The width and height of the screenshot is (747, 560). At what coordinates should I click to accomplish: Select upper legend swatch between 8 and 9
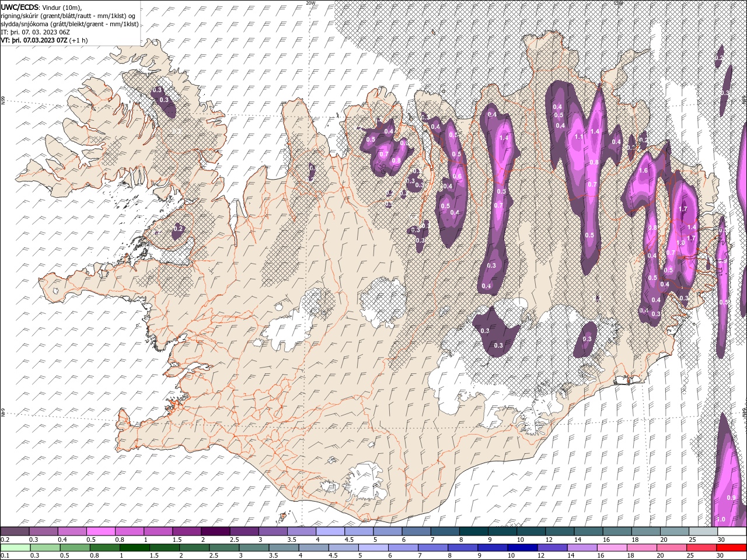pos(473,531)
